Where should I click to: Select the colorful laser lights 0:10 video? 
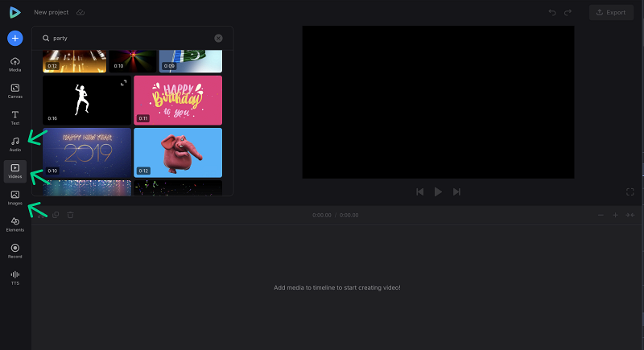click(x=133, y=61)
